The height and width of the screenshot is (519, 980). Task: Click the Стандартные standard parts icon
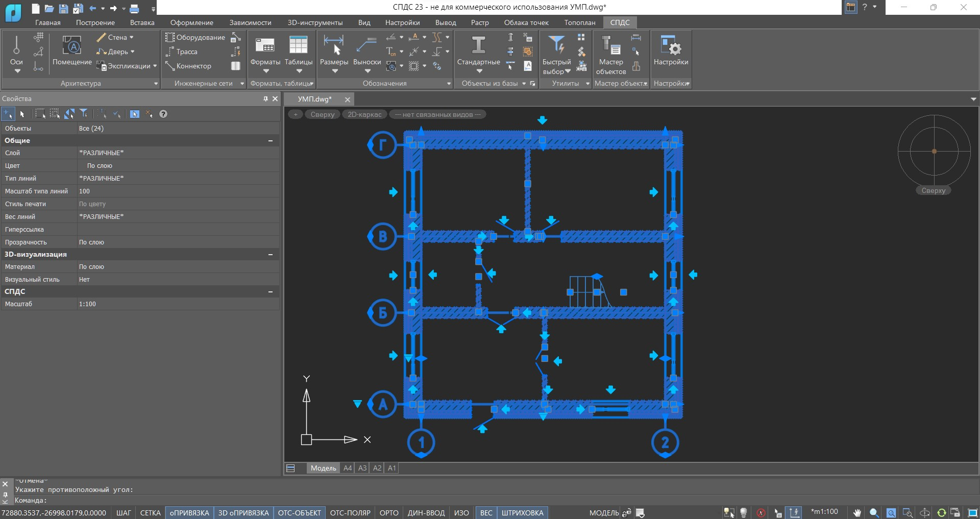[x=478, y=45]
